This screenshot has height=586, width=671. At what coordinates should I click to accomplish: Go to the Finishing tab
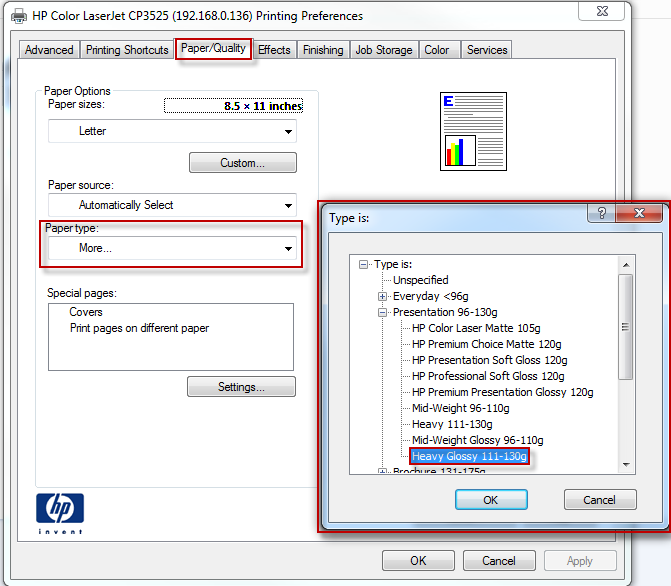pos(323,50)
